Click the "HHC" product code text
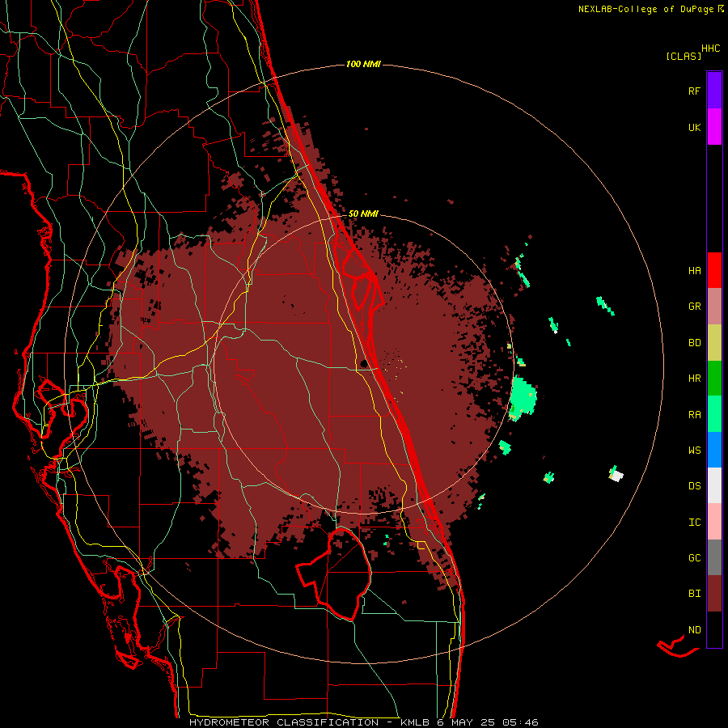Screen dimensions: 728x728 point(711,49)
